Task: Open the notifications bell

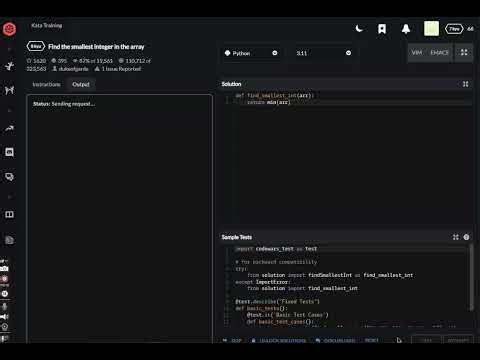Action: pyautogui.click(x=406, y=29)
